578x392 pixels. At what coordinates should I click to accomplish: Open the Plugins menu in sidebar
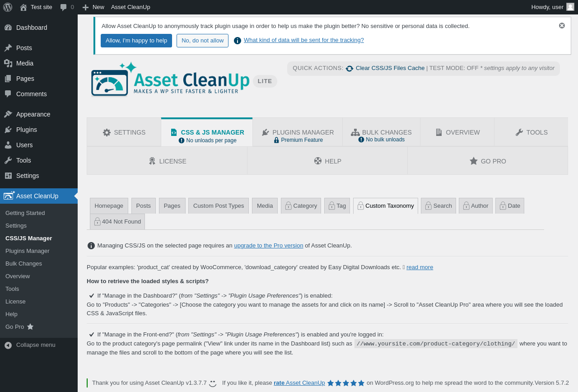tap(39, 130)
